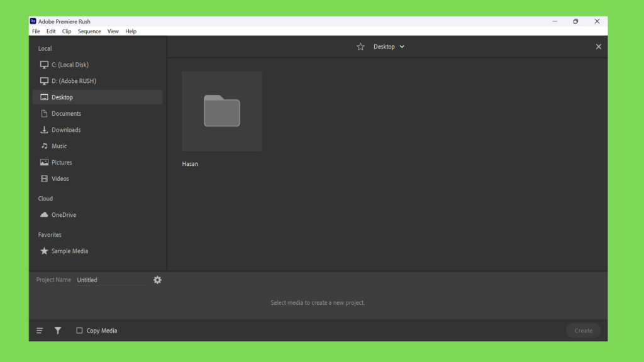Click the Downloads arrow icon
The image size is (644, 362).
pyautogui.click(x=44, y=129)
